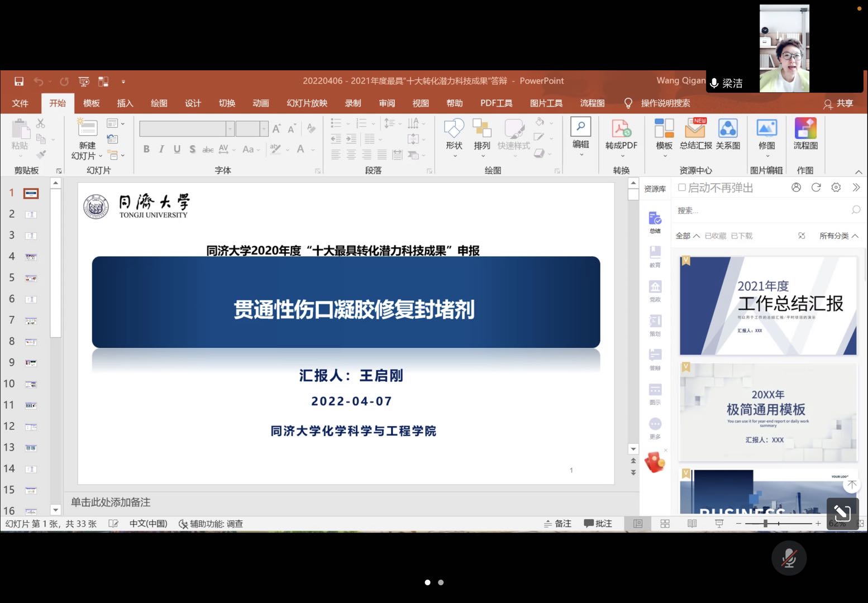
Task: Expand 所有分类 category dropdown
Action: [x=838, y=236]
